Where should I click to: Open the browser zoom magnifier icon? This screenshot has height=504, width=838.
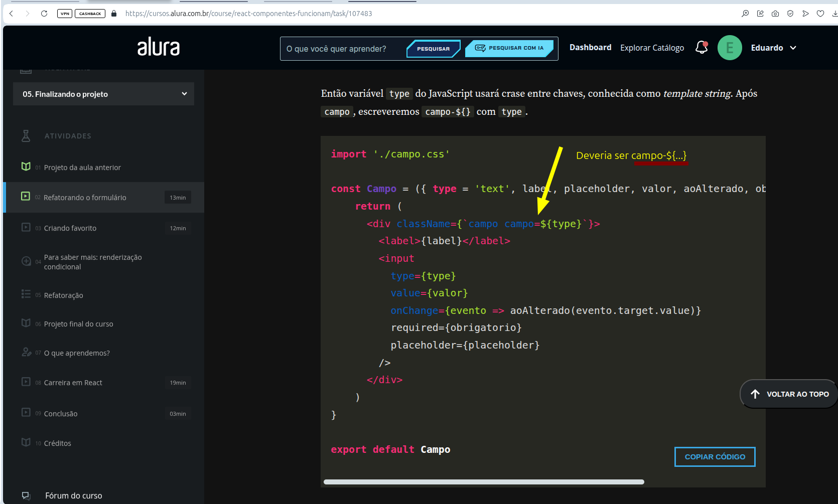click(x=745, y=14)
